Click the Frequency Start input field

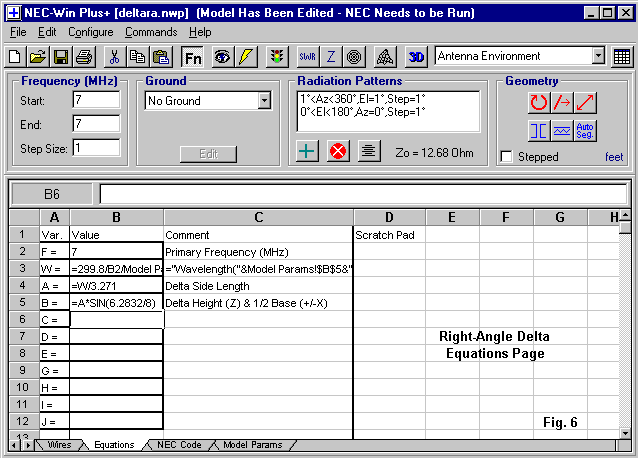[96, 100]
